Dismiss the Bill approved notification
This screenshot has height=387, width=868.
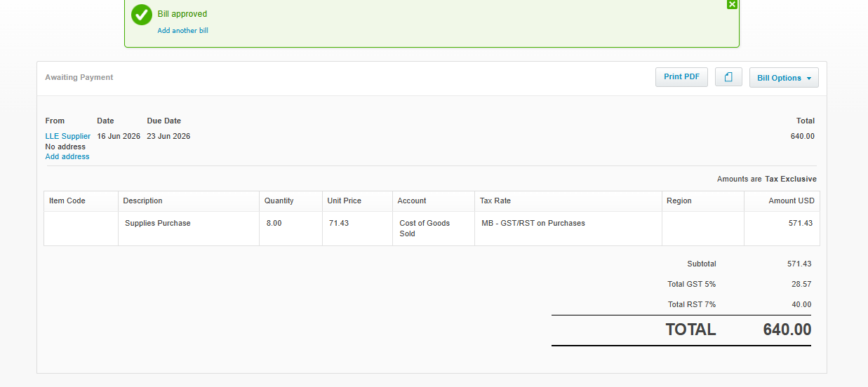click(732, 4)
